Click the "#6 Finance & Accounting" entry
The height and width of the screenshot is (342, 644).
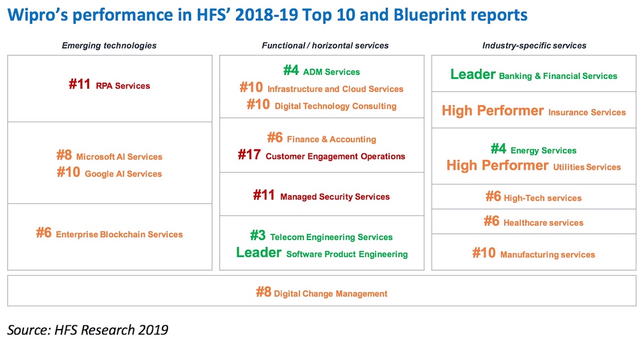click(321, 139)
